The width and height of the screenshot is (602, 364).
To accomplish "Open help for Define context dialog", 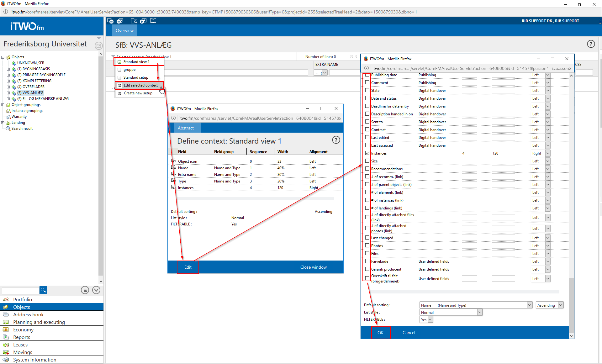I will pyautogui.click(x=336, y=140).
